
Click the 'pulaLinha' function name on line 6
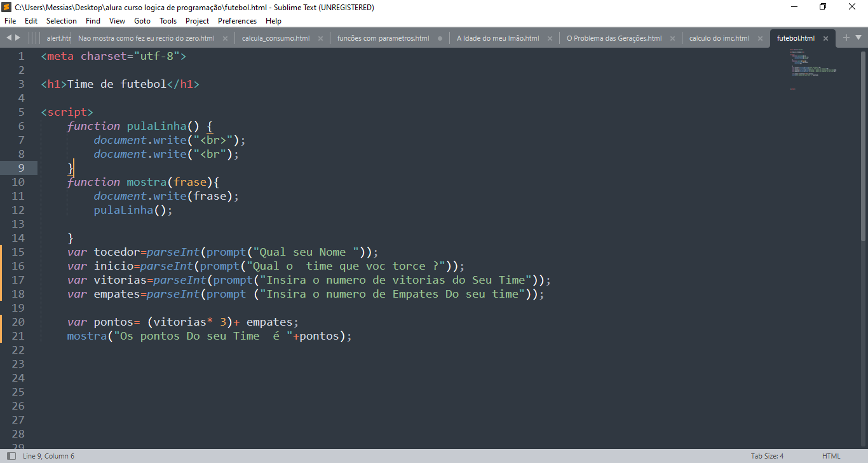pyautogui.click(x=157, y=126)
